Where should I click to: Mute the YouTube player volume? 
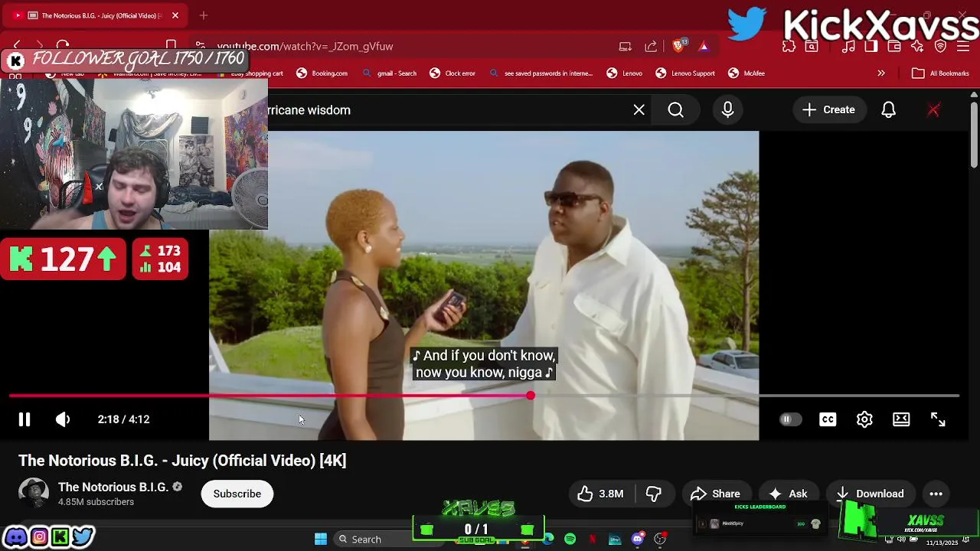pyautogui.click(x=63, y=419)
